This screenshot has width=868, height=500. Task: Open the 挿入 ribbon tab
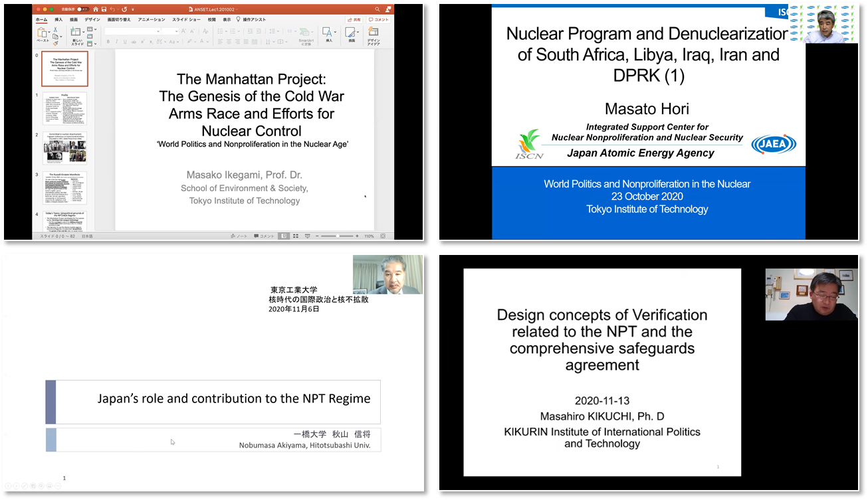(x=58, y=19)
